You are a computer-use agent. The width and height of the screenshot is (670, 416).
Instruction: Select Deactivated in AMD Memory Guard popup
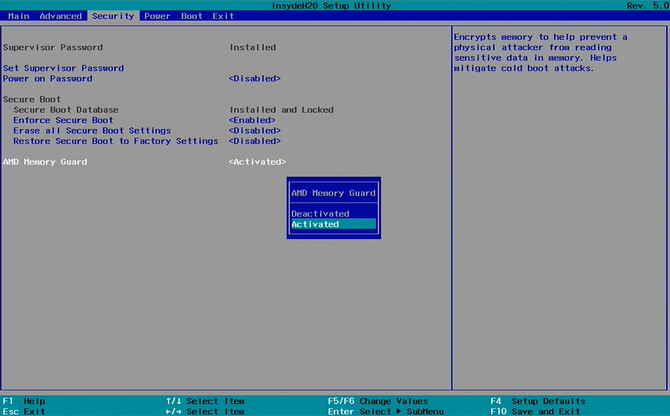[x=320, y=213]
